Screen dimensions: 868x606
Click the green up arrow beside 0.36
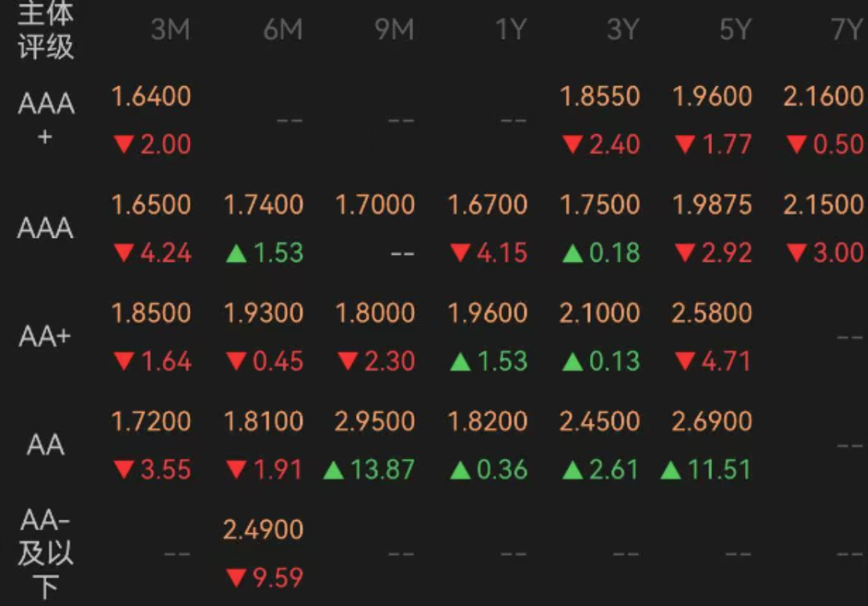(460, 471)
